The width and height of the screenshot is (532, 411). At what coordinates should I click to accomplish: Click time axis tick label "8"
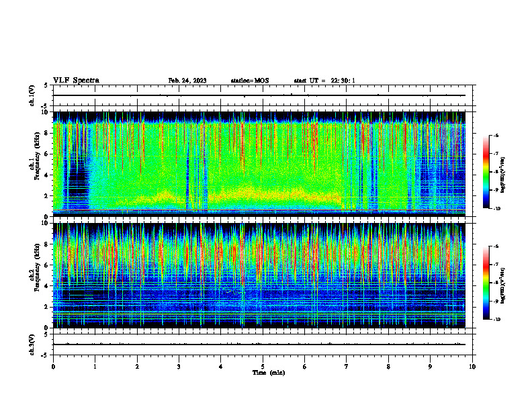(388, 367)
